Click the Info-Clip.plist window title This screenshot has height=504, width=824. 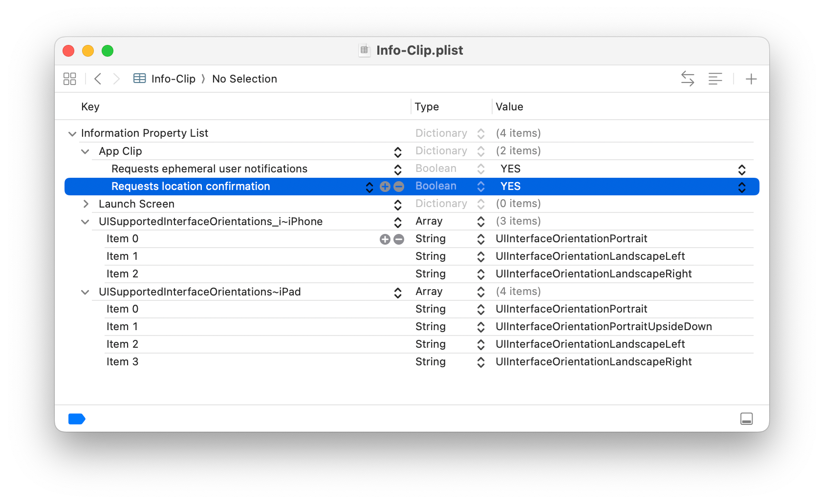pos(419,50)
